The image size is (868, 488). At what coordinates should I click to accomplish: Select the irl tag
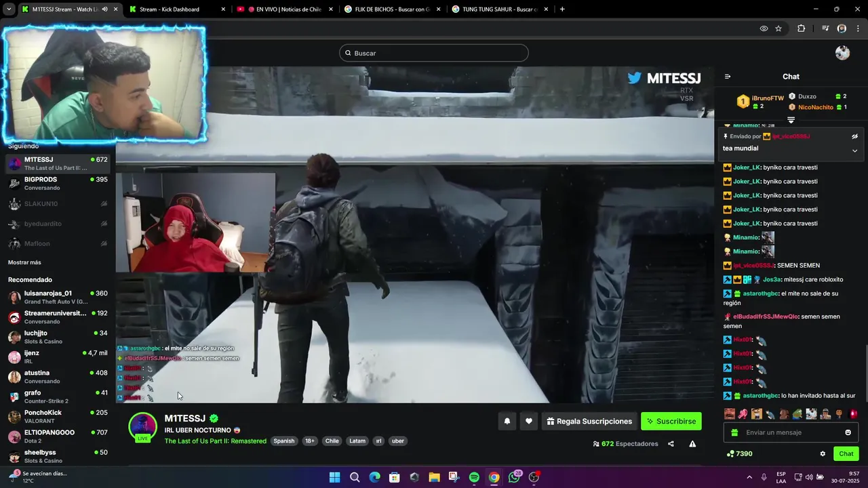click(x=379, y=441)
